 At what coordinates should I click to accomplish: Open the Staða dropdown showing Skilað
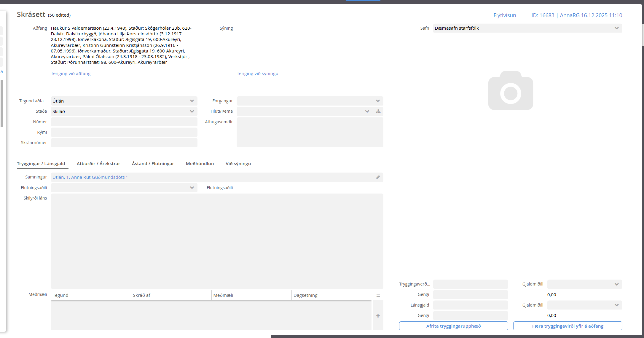(x=192, y=111)
